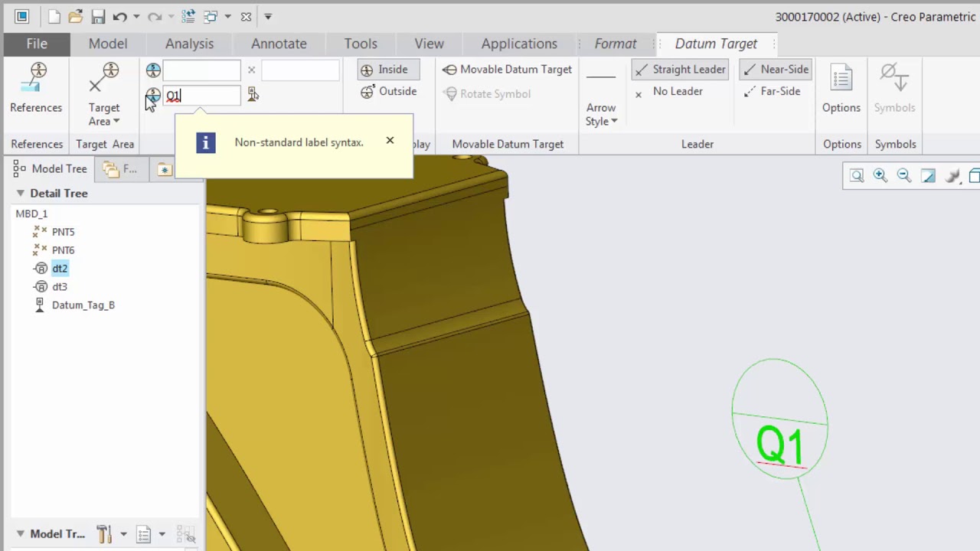
Task: Select PNT5 in the Detail Tree
Action: coord(63,232)
